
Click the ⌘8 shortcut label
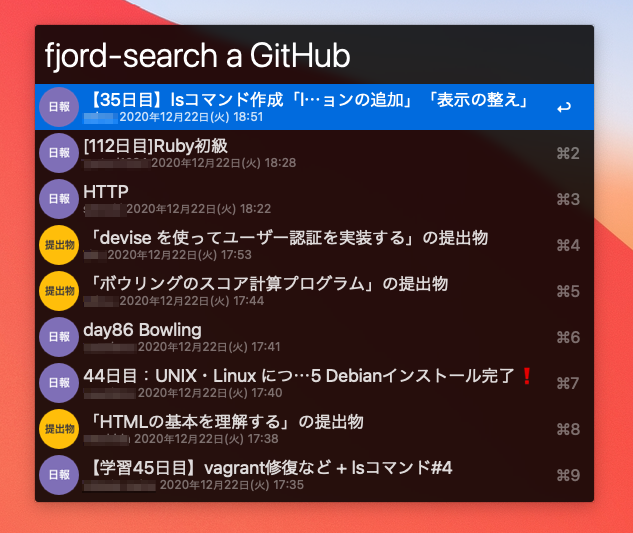pyautogui.click(x=568, y=430)
